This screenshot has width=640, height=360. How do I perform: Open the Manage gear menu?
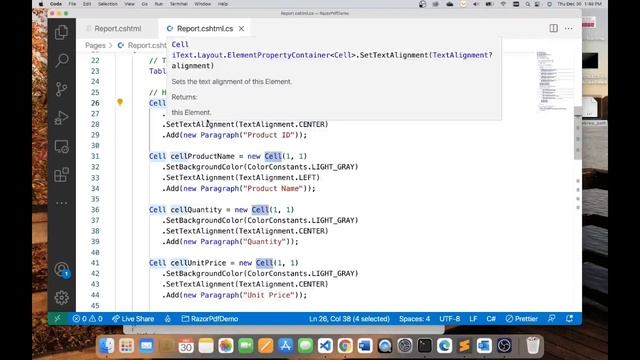click(61, 297)
